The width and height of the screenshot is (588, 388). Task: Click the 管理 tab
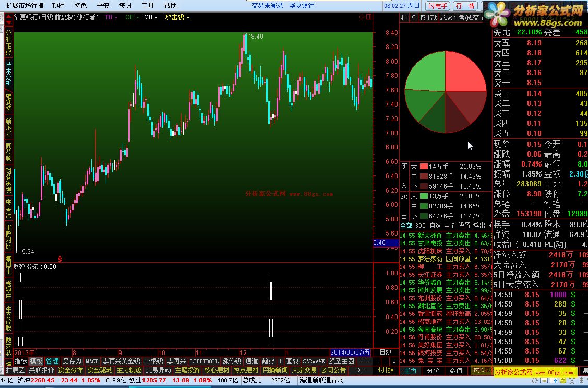tap(53, 361)
